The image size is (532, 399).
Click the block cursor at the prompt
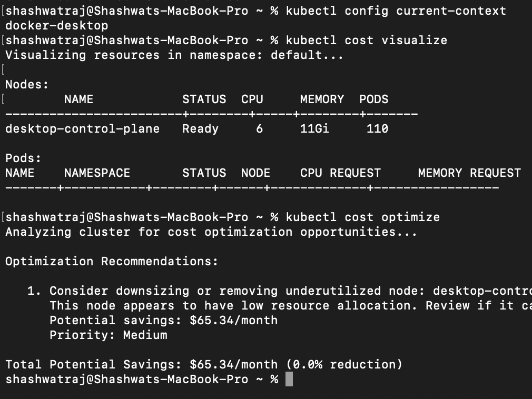click(x=289, y=379)
